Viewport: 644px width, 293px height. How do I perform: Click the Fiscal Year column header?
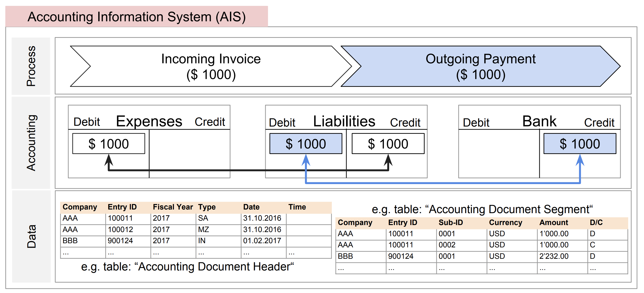coord(173,207)
